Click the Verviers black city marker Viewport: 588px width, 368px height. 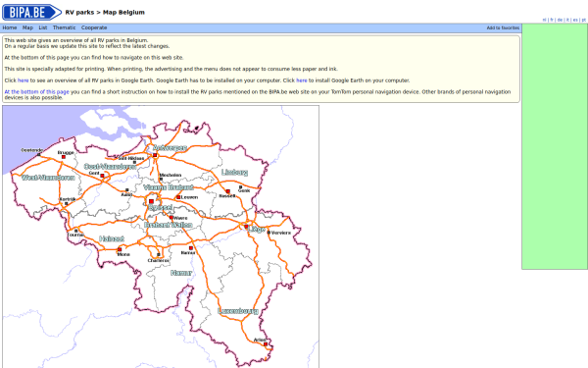point(269,233)
